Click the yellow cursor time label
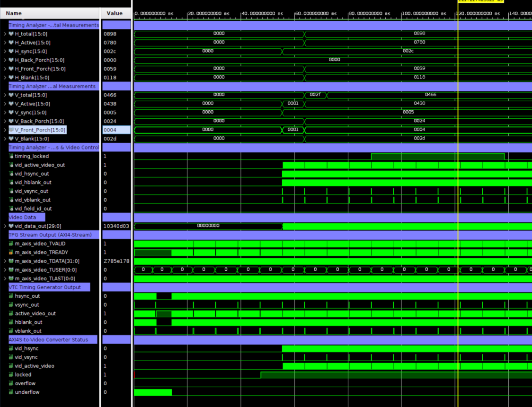Screen dimensions: 532x407 [480, 1]
